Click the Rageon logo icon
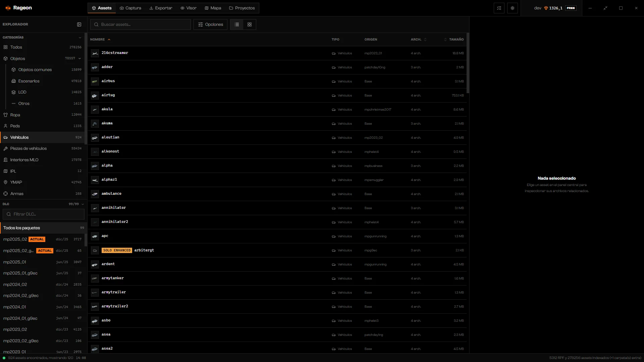The width and height of the screenshot is (644, 362). click(x=8, y=8)
